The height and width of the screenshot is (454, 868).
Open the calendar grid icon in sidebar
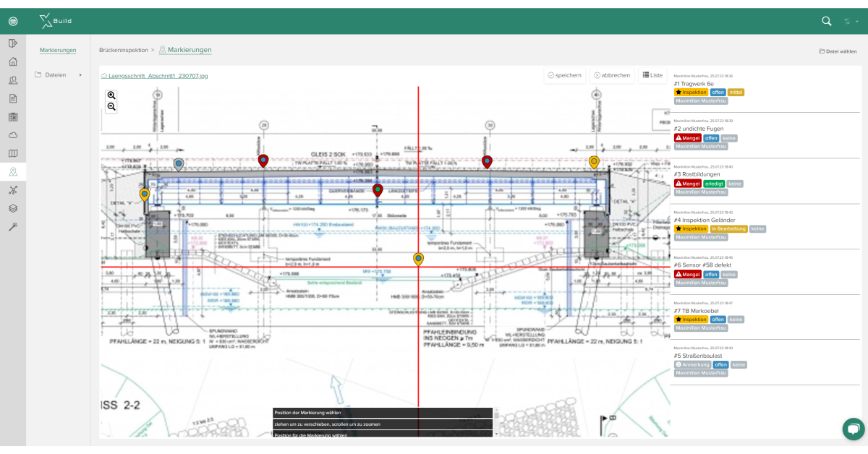pyautogui.click(x=13, y=116)
